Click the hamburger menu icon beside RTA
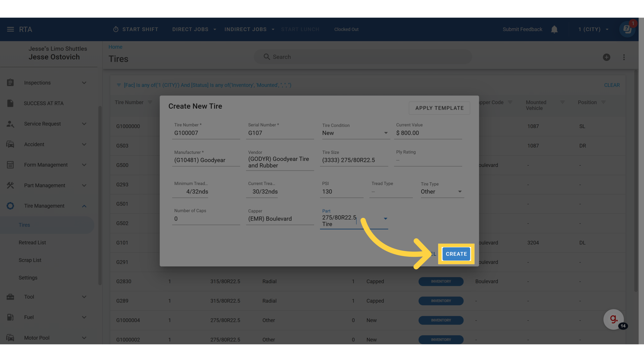Image resolution: width=644 pixels, height=362 pixels. pyautogui.click(x=10, y=29)
